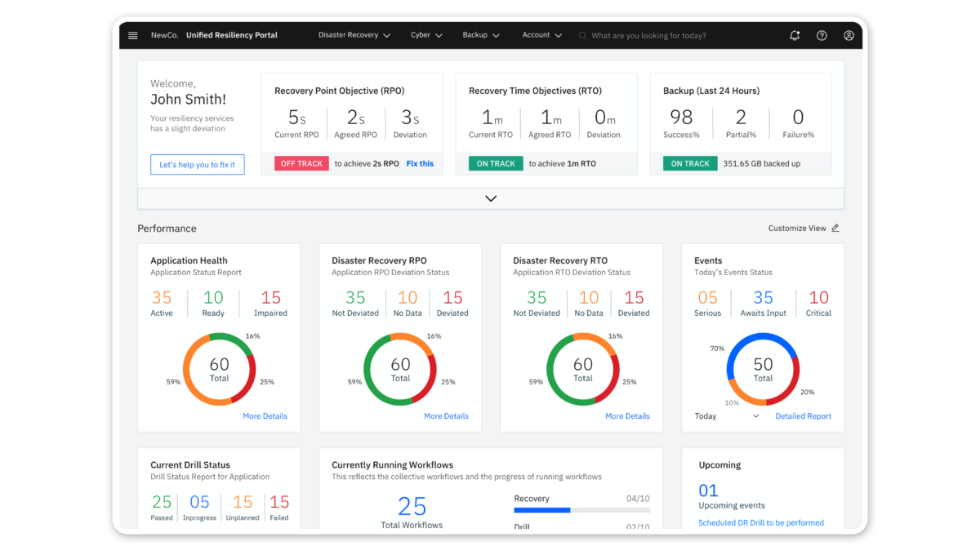Open the help question mark icon
The image size is (980, 551).
pos(822,36)
